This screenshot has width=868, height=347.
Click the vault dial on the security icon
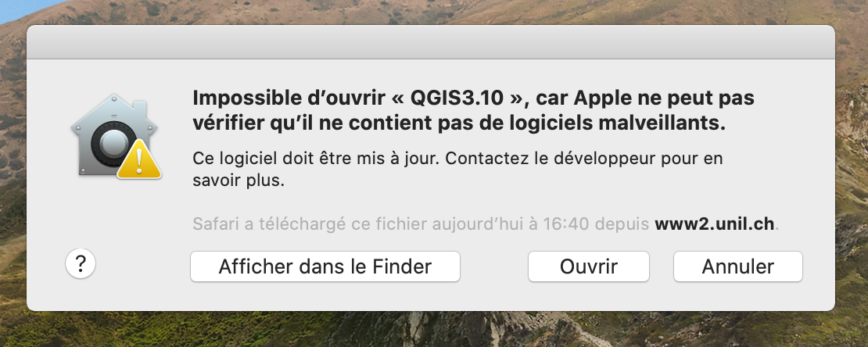tap(111, 144)
